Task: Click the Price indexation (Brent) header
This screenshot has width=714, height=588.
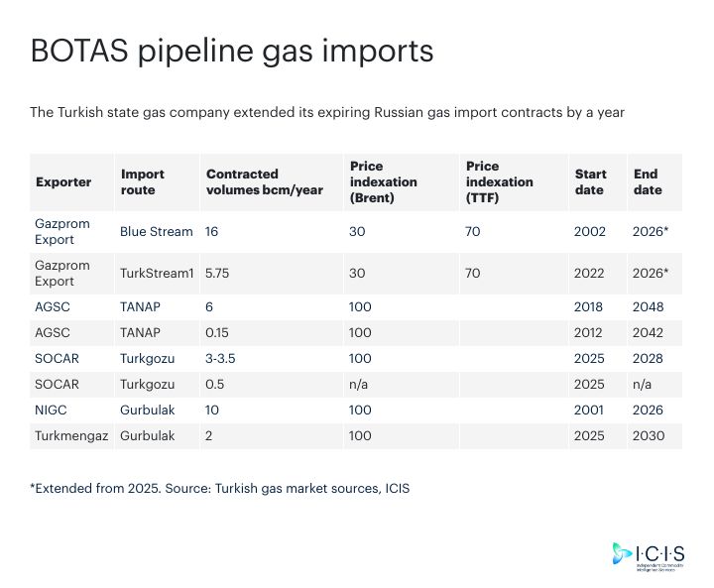Action: click(x=384, y=182)
